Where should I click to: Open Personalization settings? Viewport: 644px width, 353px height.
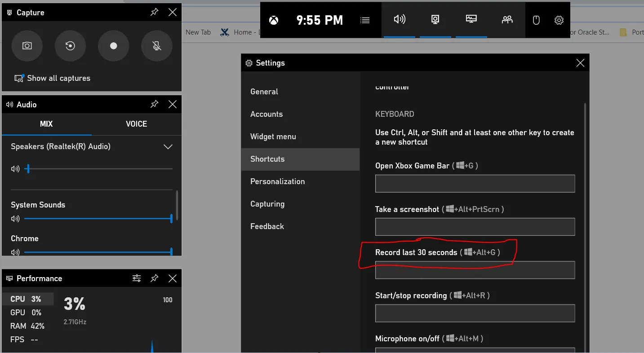coord(300,181)
